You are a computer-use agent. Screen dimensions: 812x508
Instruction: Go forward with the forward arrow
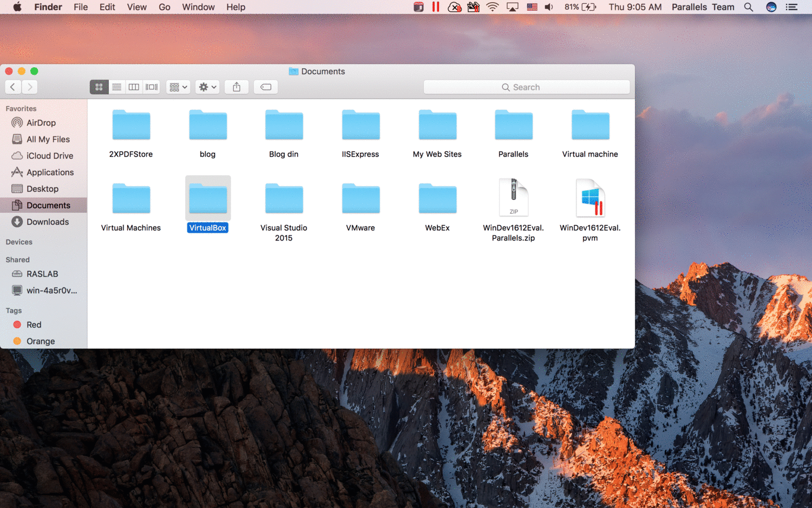coord(30,87)
